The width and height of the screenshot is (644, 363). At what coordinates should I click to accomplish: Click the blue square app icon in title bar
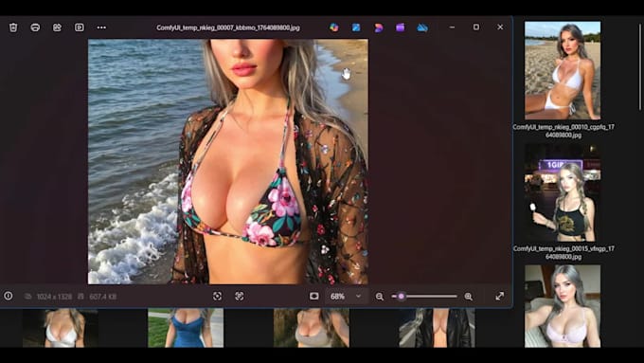click(x=356, y=27)
